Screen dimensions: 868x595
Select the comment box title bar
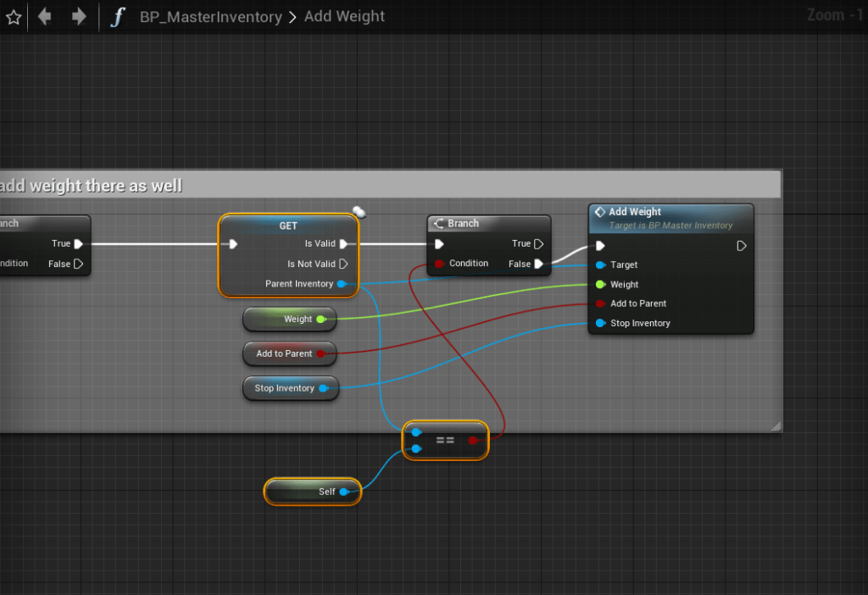424,185
